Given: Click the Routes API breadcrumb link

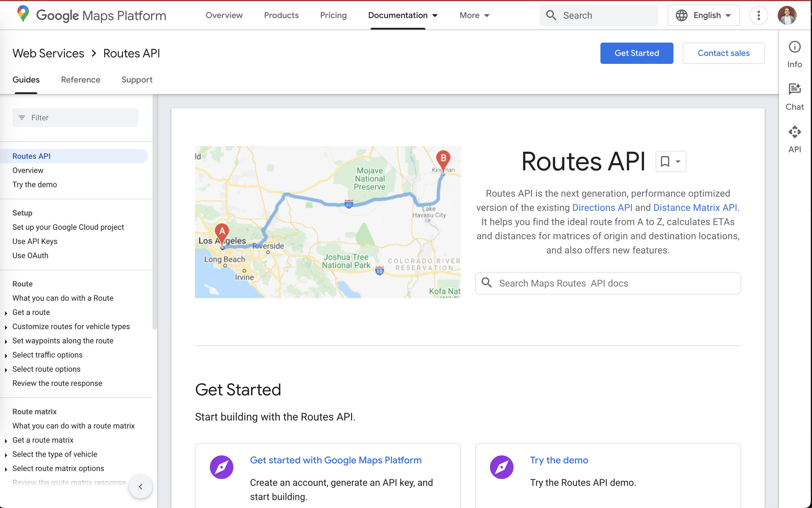Looking at the screenshot, I should (x=131, y=53).
